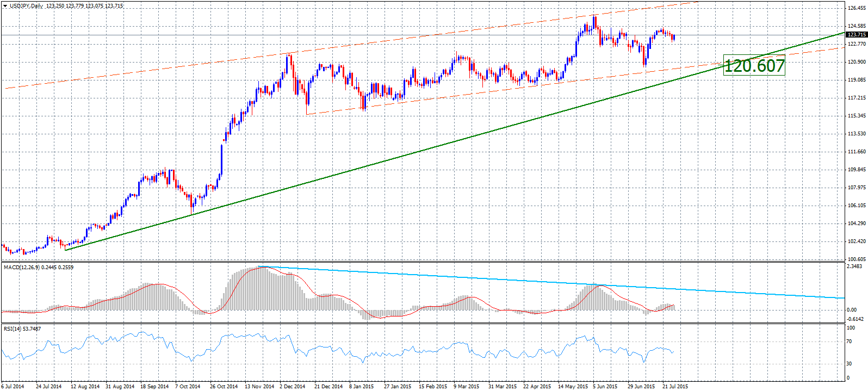The image size is (868, 391).
Task: Click the 13 Nov 2014 date label
Action: pos(259,387)
